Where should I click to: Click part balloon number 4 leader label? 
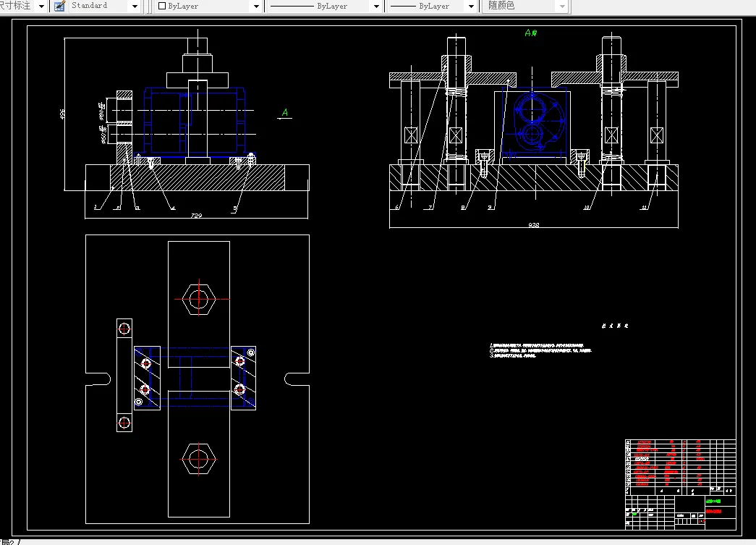coord(173,208)
